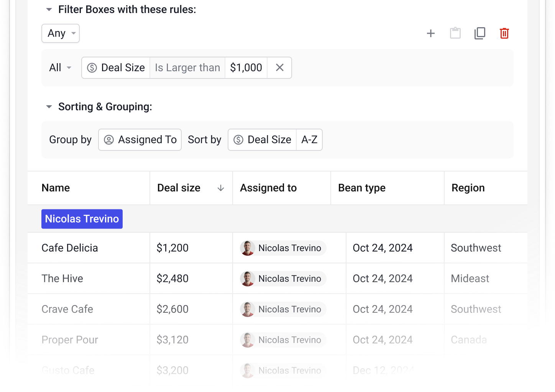Click the Is Larger than operator
Viewport: 555px width, 392px height.
click(x=187, y=67)
